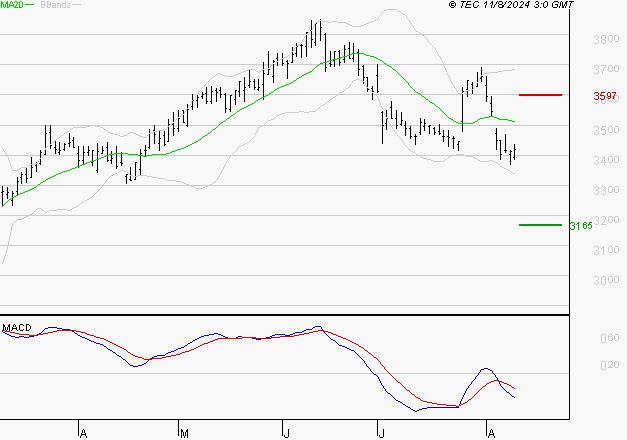Click the first J month marker on axis
The image size is (627, 440).
[286, 433]
